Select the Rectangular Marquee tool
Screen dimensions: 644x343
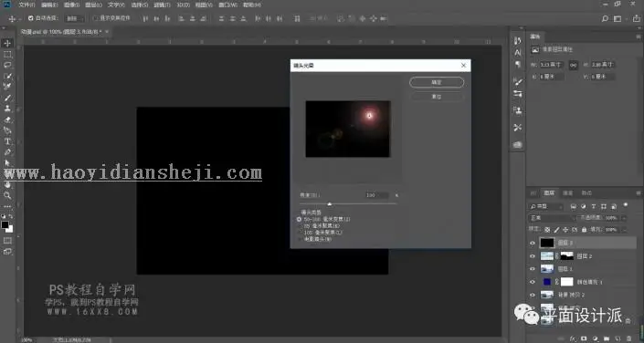click(x=7, y=54)
